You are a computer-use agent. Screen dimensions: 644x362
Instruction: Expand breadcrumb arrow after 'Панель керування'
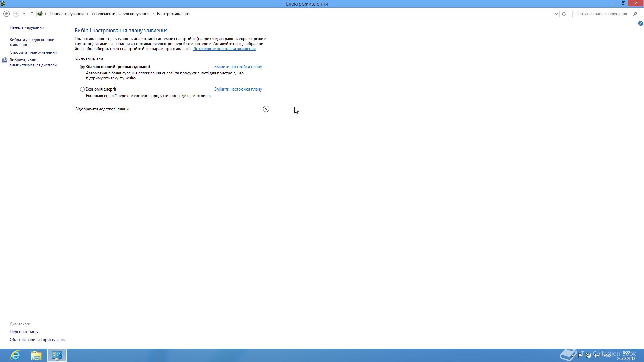(x=87, y=14)
